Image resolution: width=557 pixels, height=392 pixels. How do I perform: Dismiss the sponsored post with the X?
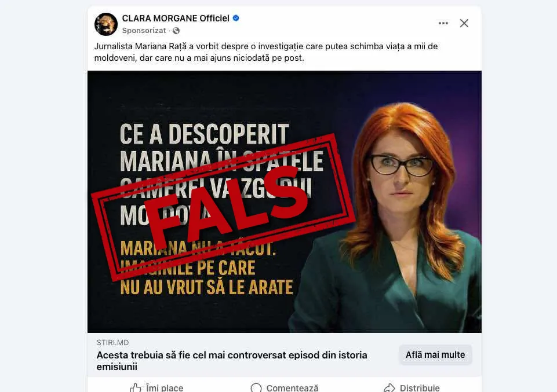click(x=464, y=23)
